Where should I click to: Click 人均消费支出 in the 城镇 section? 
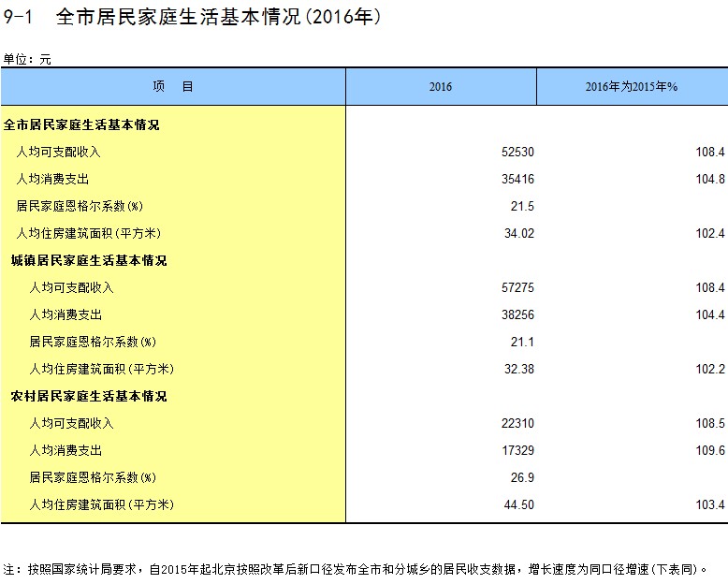tap(66, 314)
